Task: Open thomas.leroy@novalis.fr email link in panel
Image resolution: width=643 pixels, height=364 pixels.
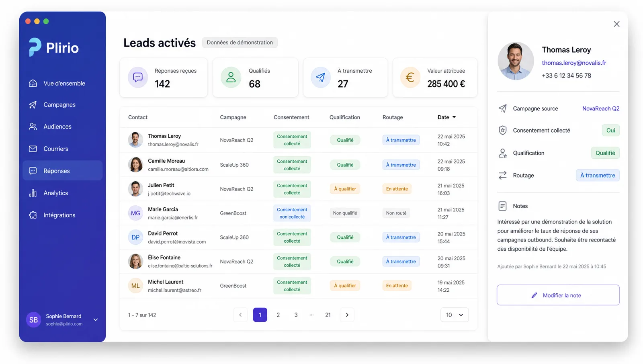Action: point(574,63)
